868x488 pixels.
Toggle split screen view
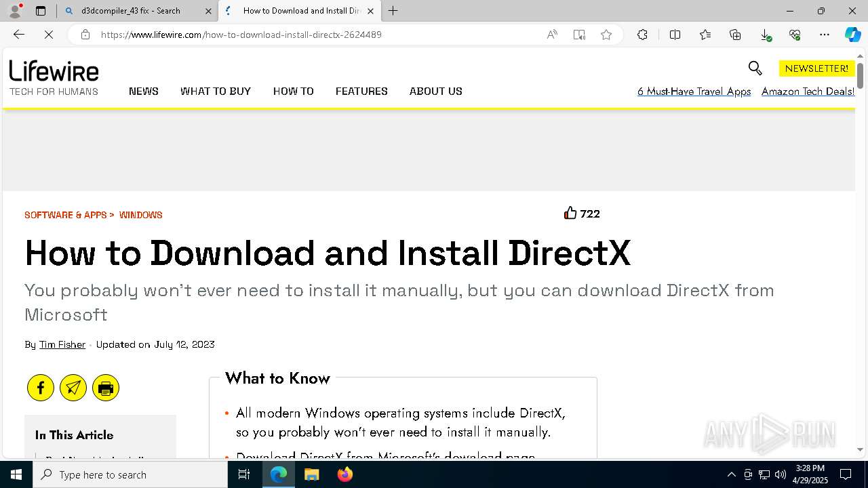click(675, 35)
